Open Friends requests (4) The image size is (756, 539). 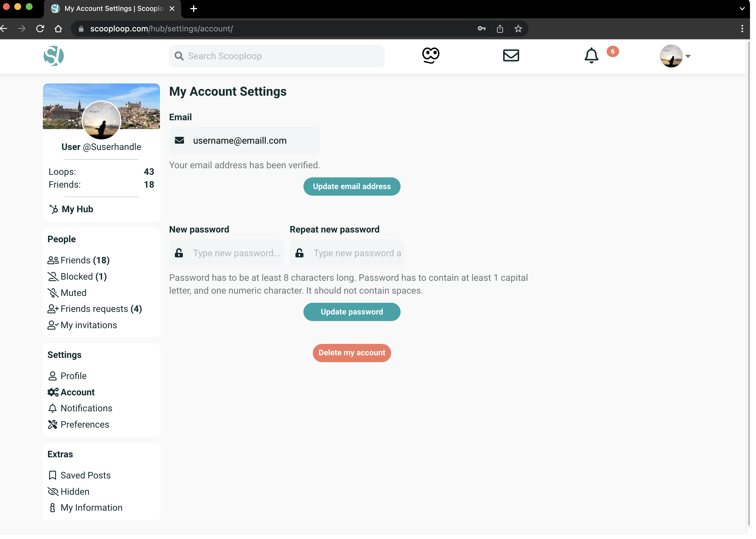[x=95, y=309]
